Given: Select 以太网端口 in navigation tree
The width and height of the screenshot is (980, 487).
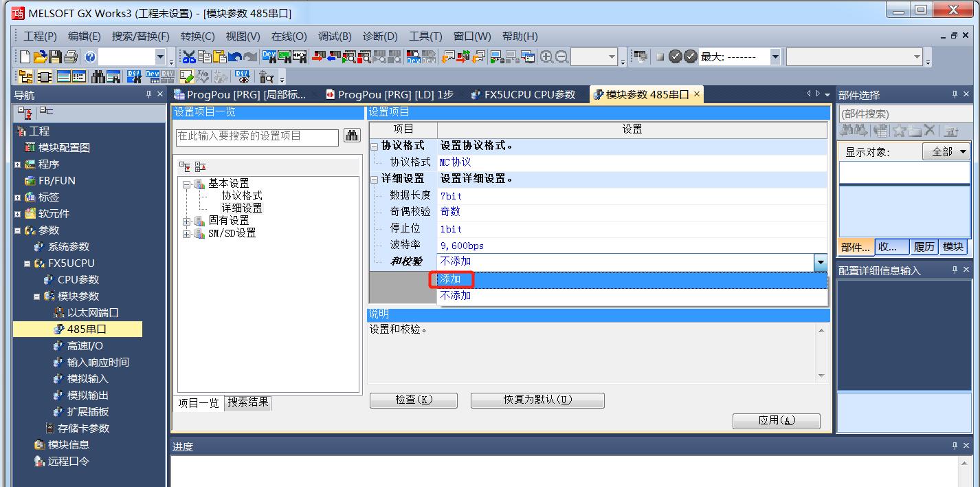Looking at the screenshot, I should [93, 313].
